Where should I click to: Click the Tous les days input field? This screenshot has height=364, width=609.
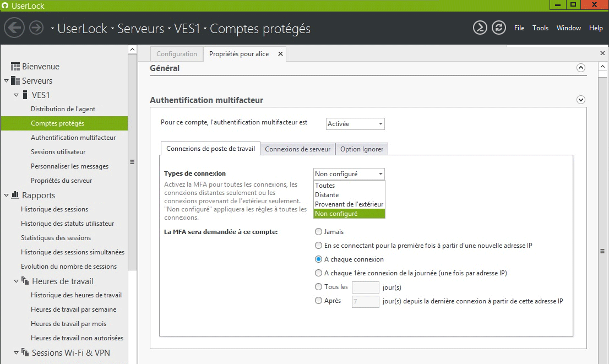(x=365, y=287)
